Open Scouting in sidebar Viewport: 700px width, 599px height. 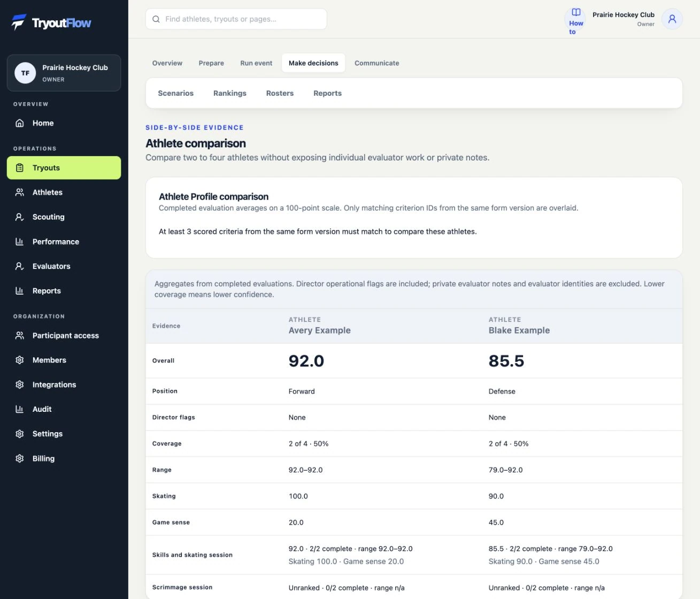click(64, 217)
